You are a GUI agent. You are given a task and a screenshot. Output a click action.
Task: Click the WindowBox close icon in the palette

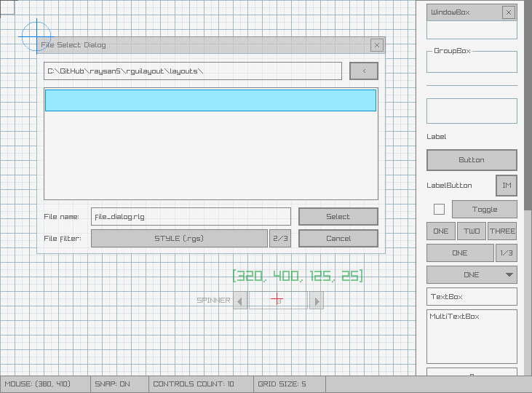click(x=509, y=12)
